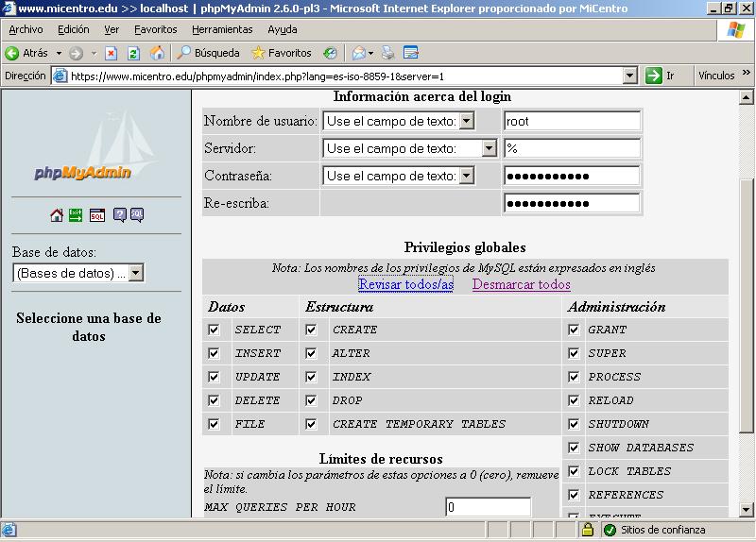Screen dimensions: 756x542
Task: Click the green Ir go arrow icon
Action: click(653, 76)
